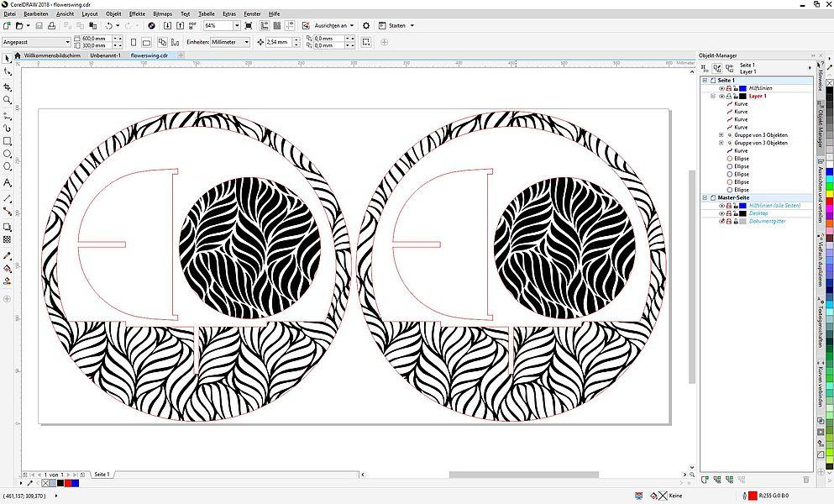Toggle visibility of Layer 1
Viewport: 834px width, 504px height.
click(721, 97)
